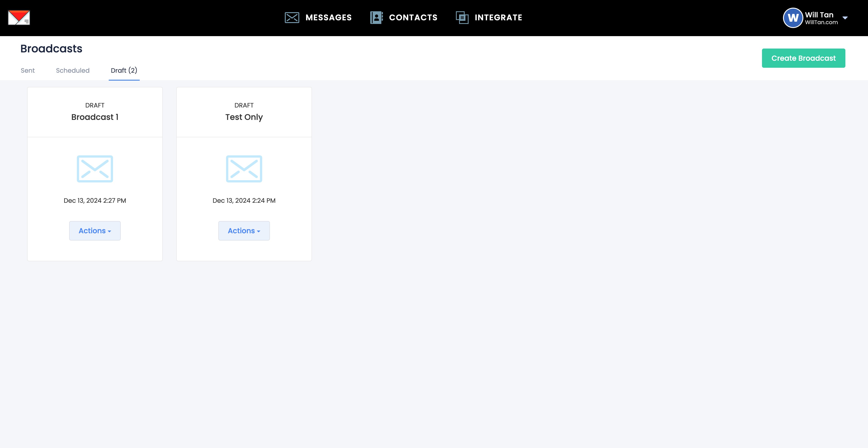Viewport: 868px width, 448px height.
Task: Switch to the Scheduled tab
Action: [x=72, y=70]
